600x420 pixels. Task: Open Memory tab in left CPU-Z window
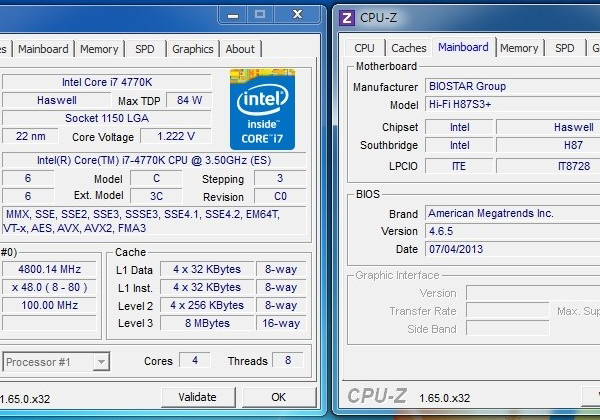click(99, 49)
